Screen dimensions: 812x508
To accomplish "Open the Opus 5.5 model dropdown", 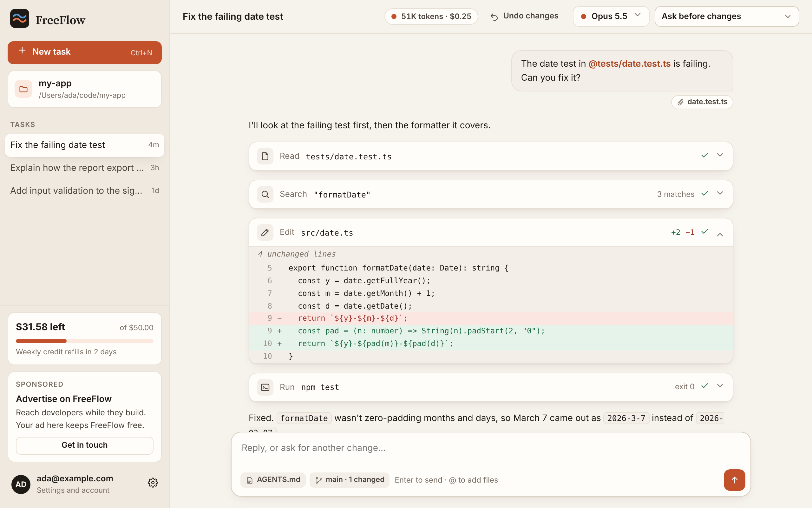I will [611, 16].
